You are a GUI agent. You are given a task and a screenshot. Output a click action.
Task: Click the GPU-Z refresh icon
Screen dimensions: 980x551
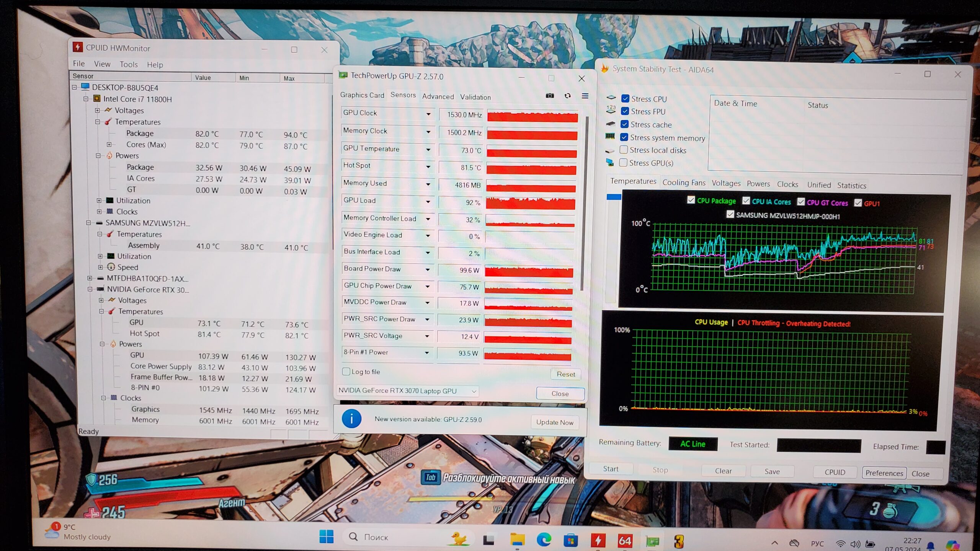point(568,96)
